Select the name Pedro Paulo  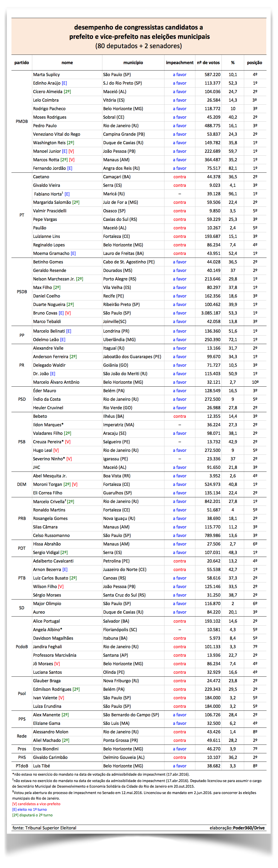point(45,126)
